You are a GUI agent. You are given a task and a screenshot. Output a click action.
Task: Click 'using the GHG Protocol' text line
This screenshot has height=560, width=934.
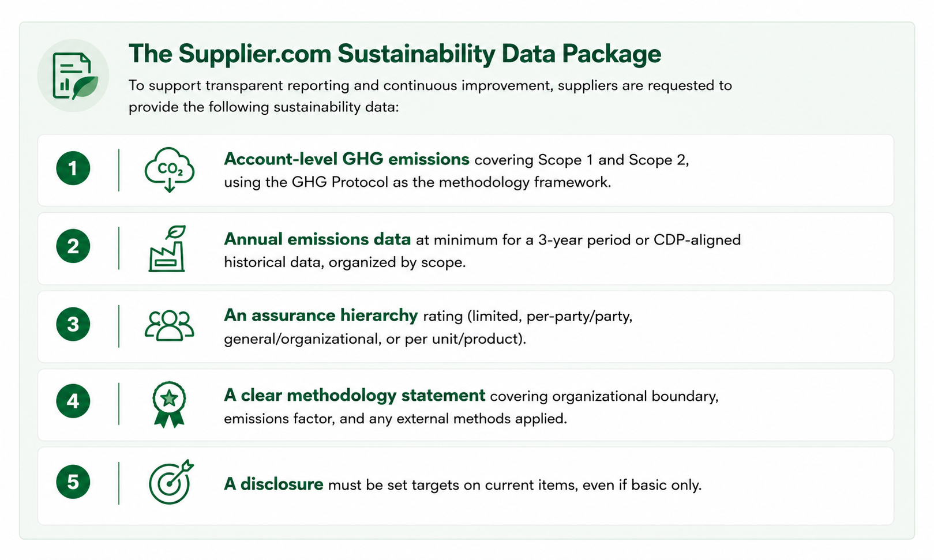coord(417,182)
